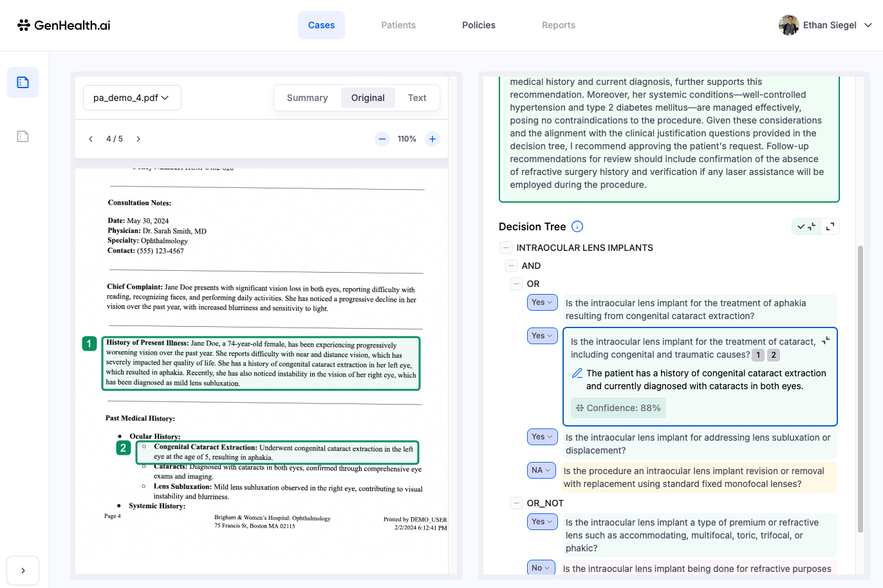Zoom out the PDF with minus
Image resolution: width=883 pixels, height=588 pixels.
382,139
